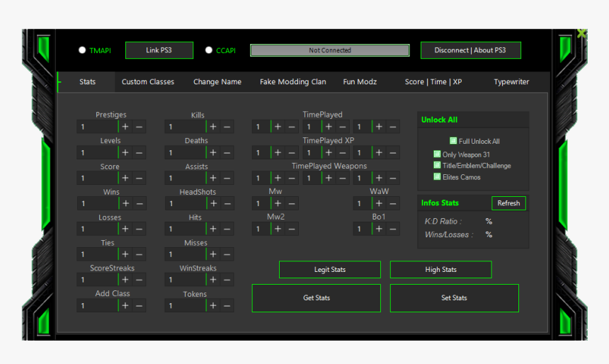
Task: Click the Not Connected status bar
Action: pyautogui.click(x=330, y=50)
